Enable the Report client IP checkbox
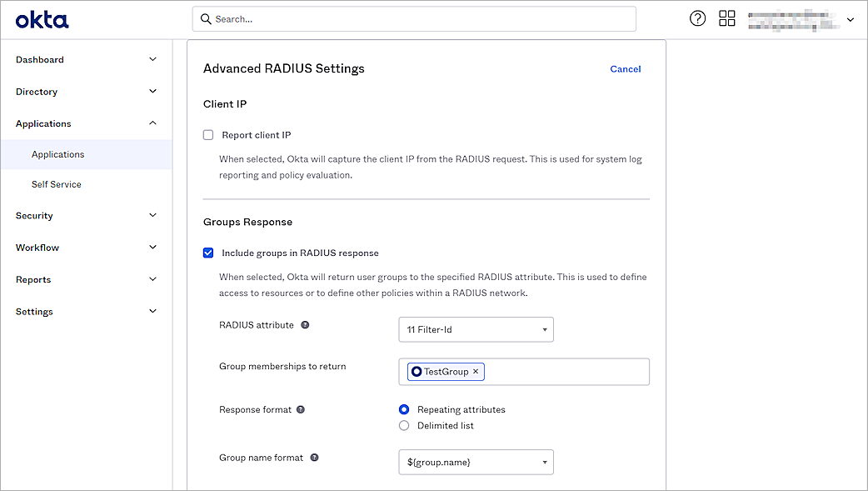The image size is (868, 491). click(207, 134)
